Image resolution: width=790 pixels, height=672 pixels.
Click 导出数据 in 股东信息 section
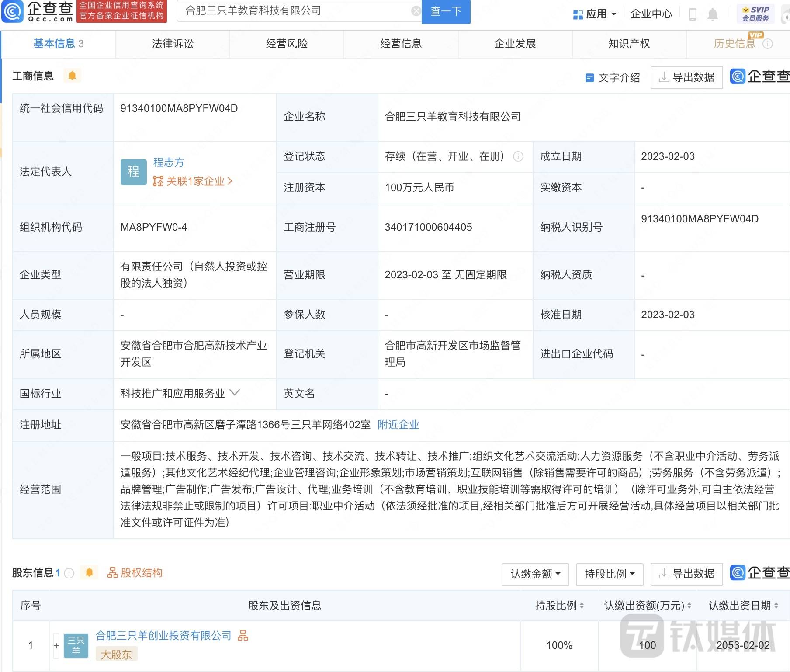click(686, 574)
